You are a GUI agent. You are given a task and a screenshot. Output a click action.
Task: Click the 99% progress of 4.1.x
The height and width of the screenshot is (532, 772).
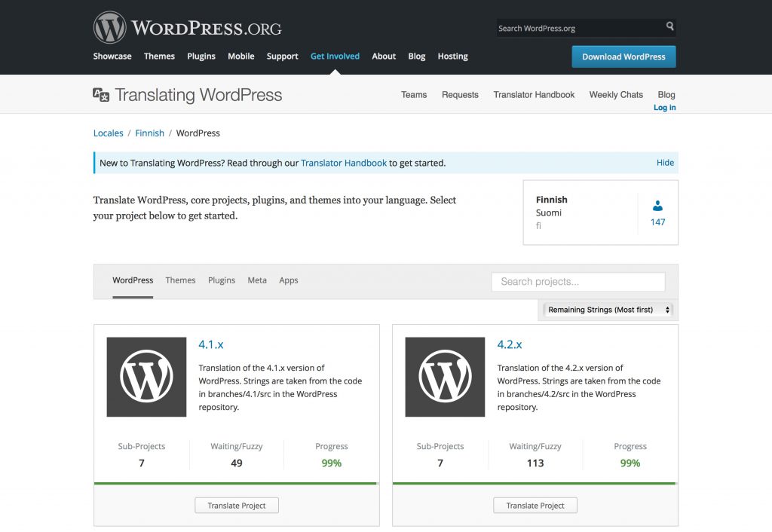[x=332, y=463]
